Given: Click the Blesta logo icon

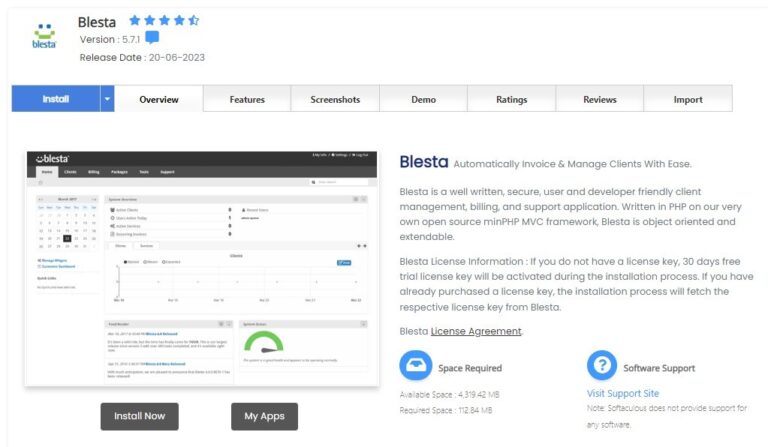Looking at the screenshot, I should (44, 36).
